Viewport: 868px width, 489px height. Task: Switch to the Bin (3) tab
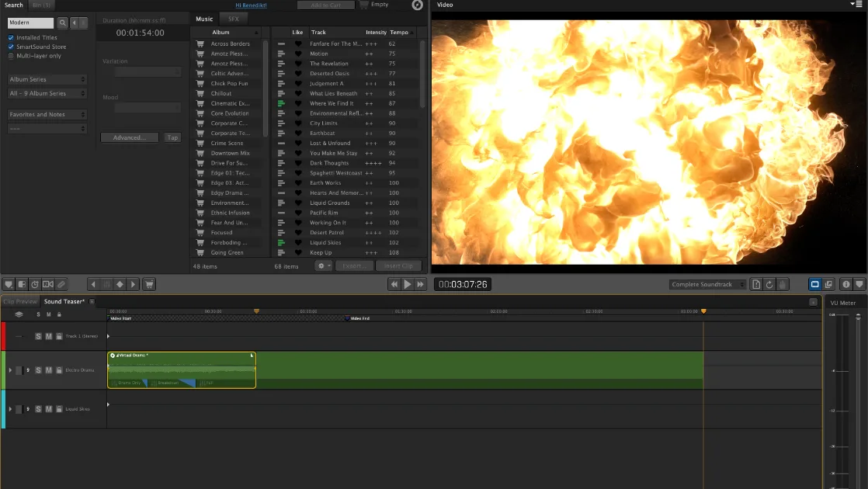(41, 5)
